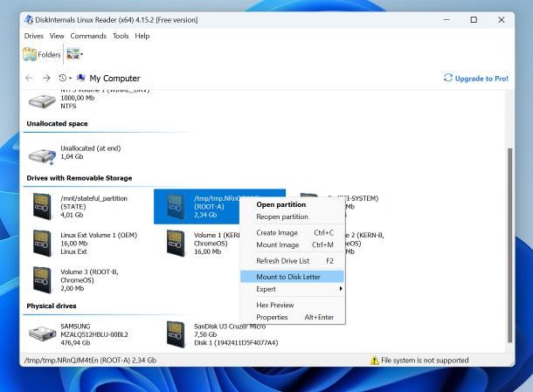This screenshot has height=392, width=533.
Task: Go forward with the right arrow
Action: [x=46, y=78]
